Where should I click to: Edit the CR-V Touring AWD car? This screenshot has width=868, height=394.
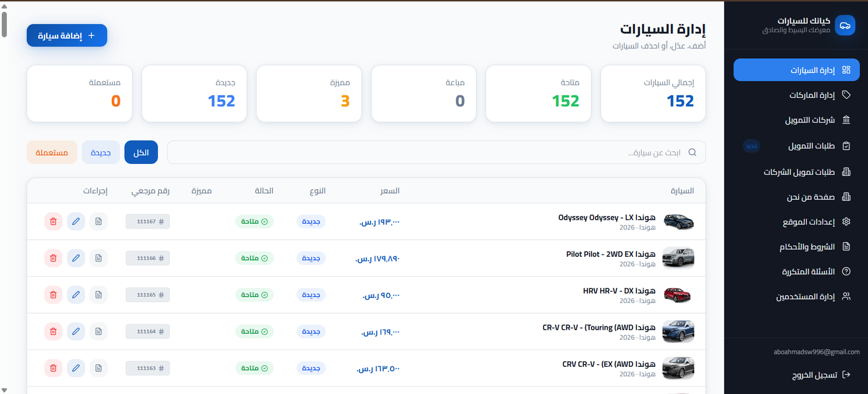point(76,332)
